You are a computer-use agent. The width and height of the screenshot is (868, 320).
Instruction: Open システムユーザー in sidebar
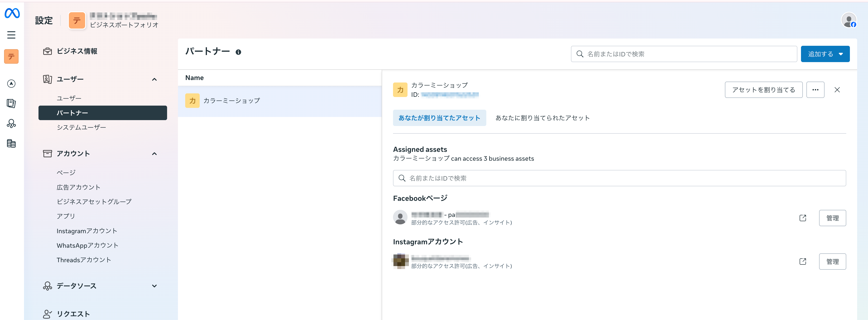[x=81, y=127]
